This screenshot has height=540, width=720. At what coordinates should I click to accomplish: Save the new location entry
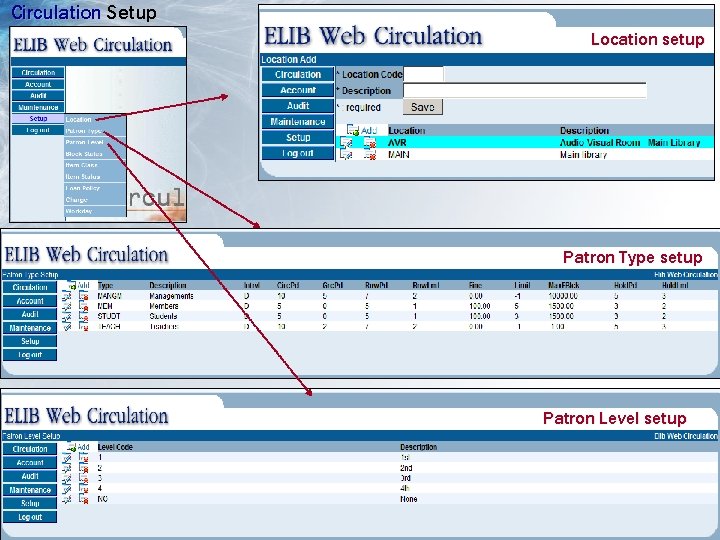pyautogui.click(x=423, y=107)
